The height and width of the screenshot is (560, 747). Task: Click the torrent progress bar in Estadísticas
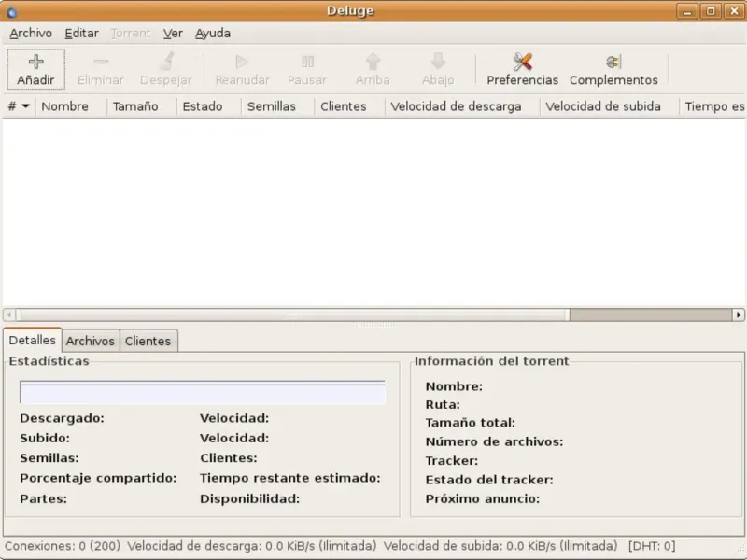[x=203, y=392]
